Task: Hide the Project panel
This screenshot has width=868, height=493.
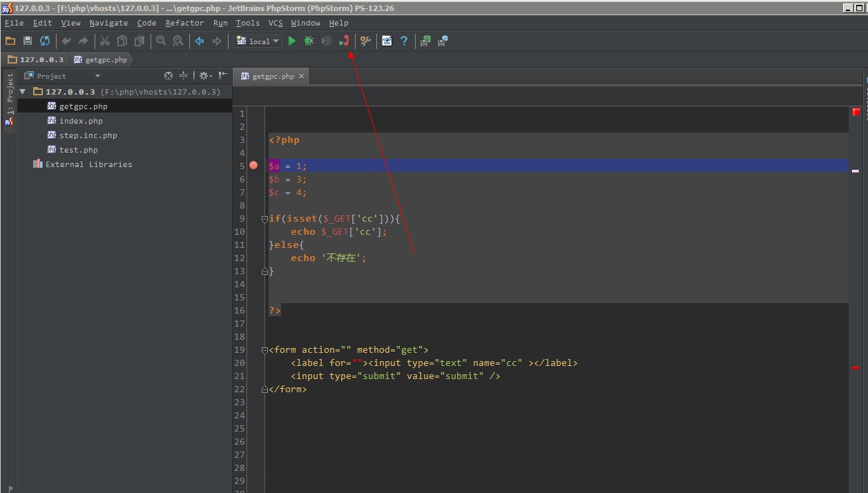Action: (x=223, y=76)
